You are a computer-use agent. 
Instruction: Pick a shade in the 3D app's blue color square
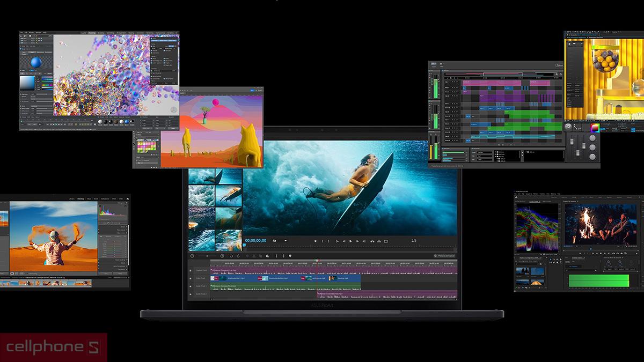27,83
